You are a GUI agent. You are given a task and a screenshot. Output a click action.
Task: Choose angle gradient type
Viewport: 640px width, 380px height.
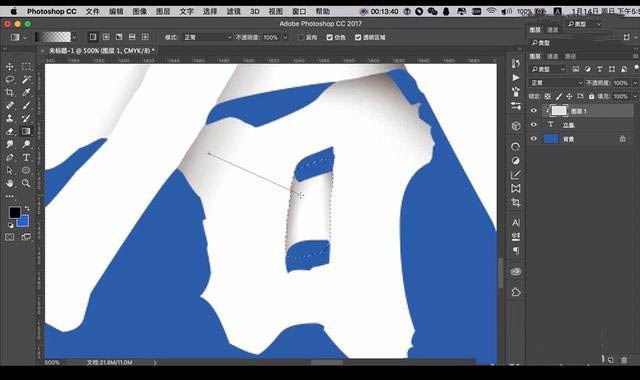tap(119, 37)
